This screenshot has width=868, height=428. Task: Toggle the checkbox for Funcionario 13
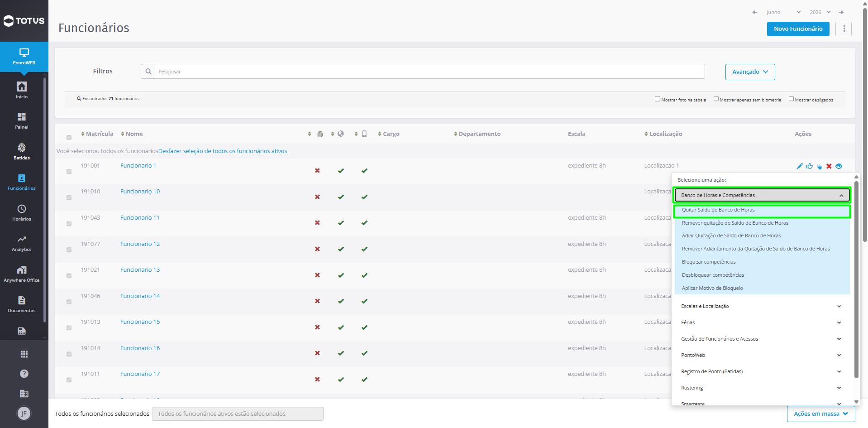[69, 276]
